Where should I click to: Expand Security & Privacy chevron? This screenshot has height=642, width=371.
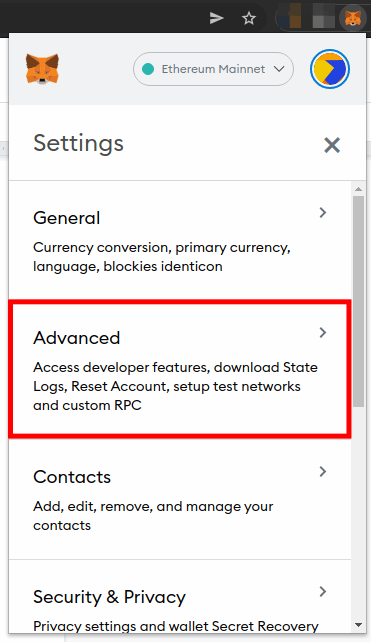pyautogui.click(x=323, y=591)
